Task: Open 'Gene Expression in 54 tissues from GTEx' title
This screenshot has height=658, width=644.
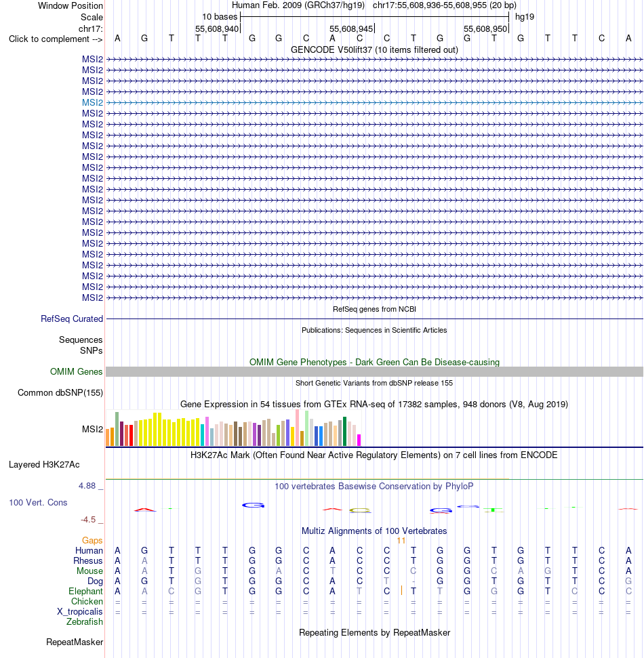Action: click(x=374, y=404)
